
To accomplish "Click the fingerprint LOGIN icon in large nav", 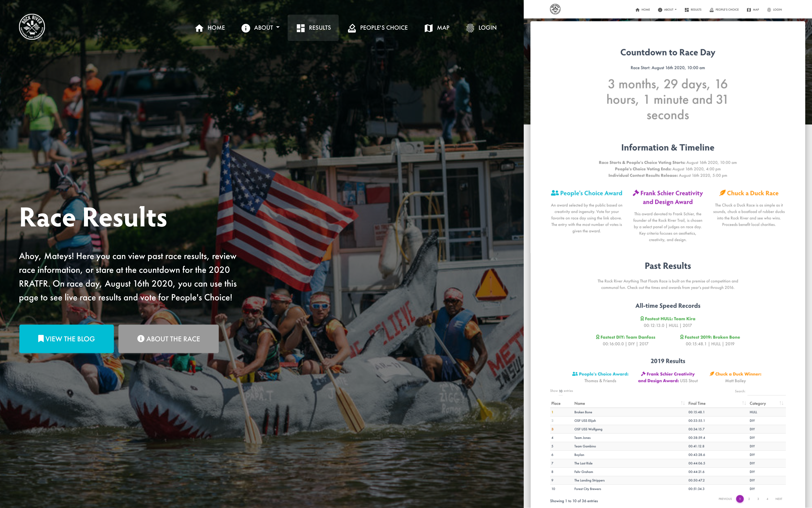I will (x=470, y=28).
